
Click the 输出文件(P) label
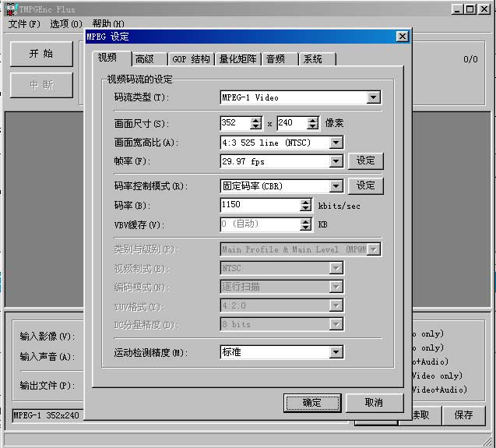pyautogui.click(x=47, y=386)
